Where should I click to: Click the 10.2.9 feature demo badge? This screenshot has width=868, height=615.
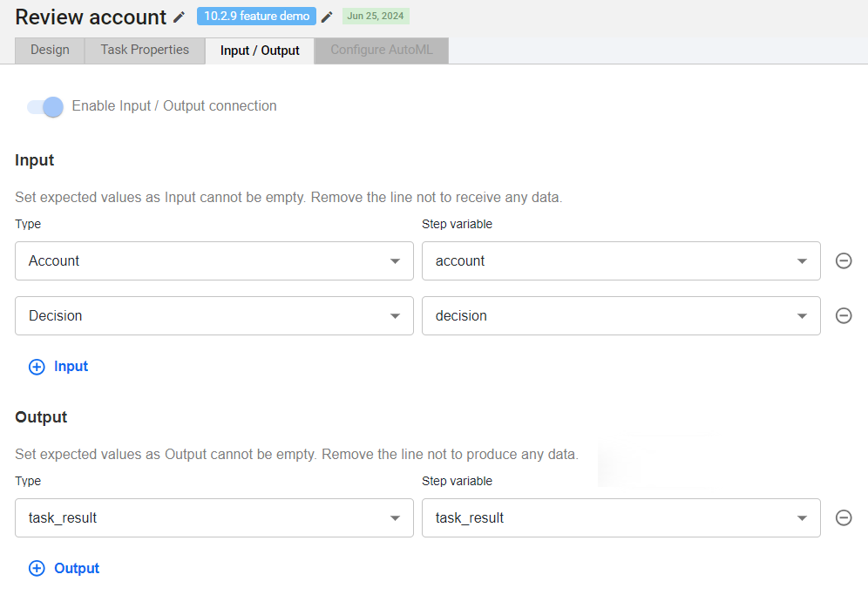coord(256,16)
